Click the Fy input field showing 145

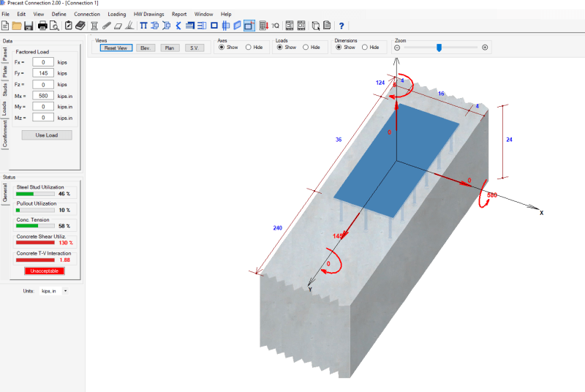43,73
